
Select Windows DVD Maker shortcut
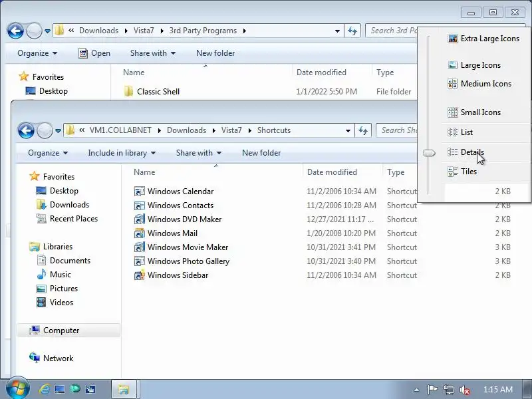tap(178, 219)
